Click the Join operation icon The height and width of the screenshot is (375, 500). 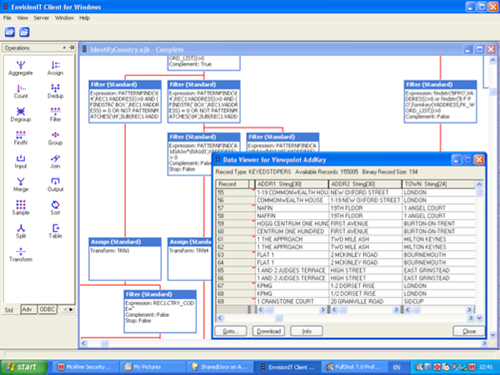pos(55,161)
